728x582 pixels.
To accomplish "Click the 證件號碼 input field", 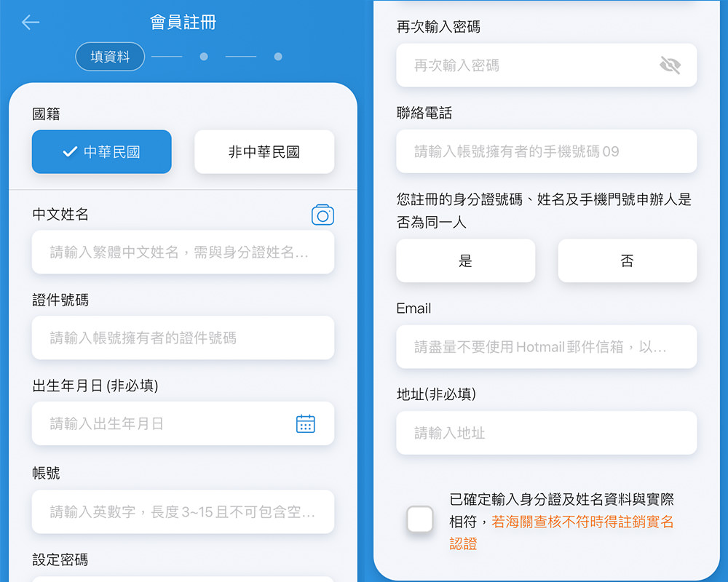I will click(x=182, y=338).
